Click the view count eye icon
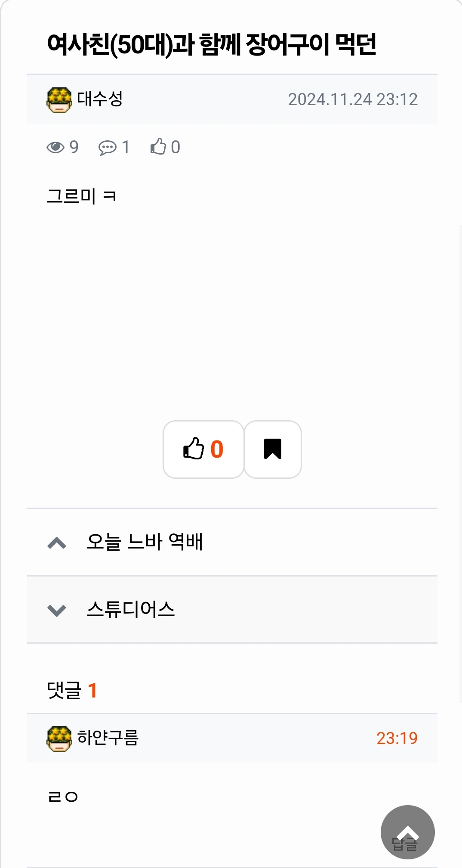462x868 pixels. 55,147
